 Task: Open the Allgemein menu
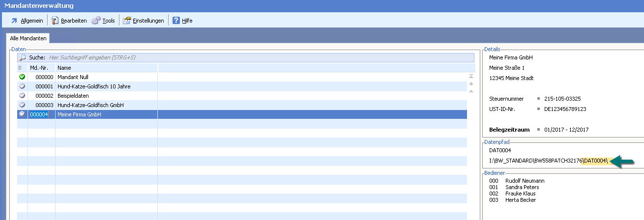click(x=31, y=21)
